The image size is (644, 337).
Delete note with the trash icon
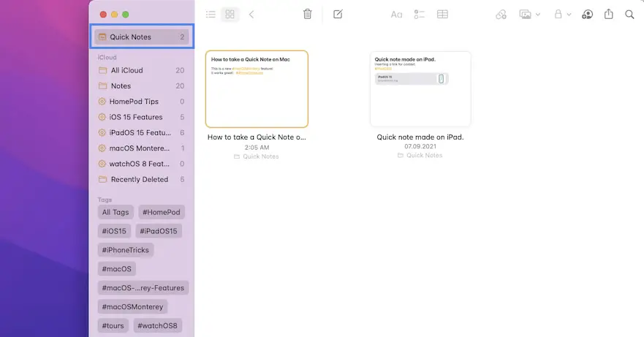[307, 15]
